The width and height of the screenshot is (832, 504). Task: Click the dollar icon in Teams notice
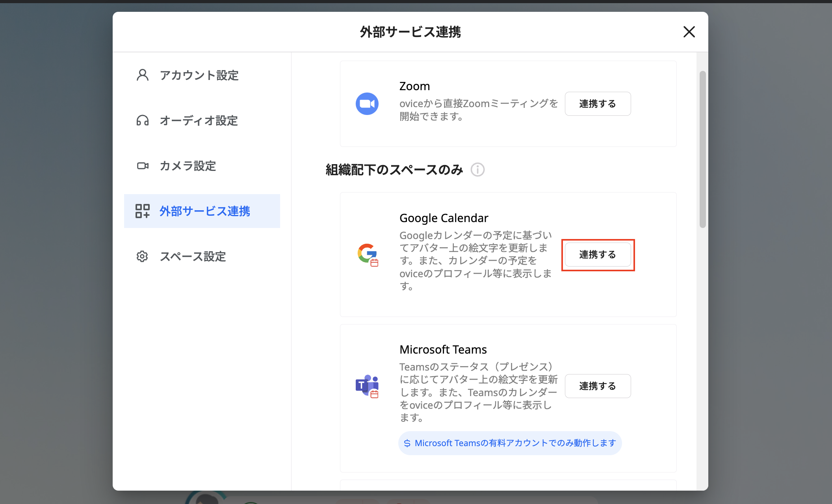coord(407,443)
